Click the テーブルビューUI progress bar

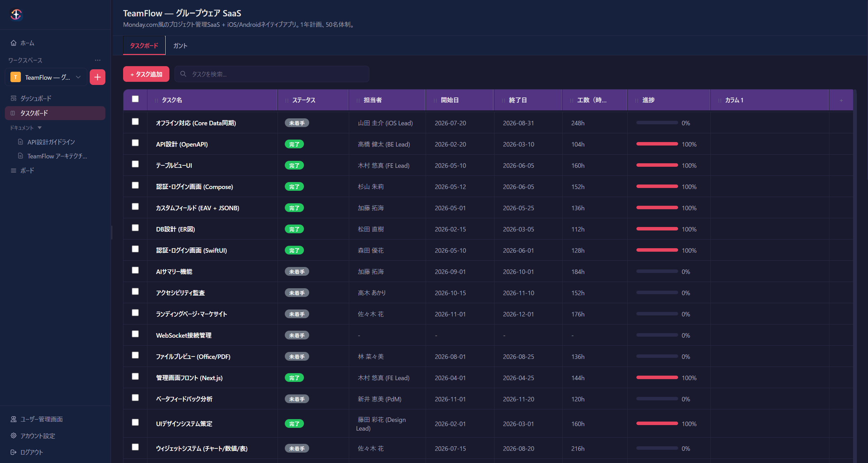click(x=657, y=165)
